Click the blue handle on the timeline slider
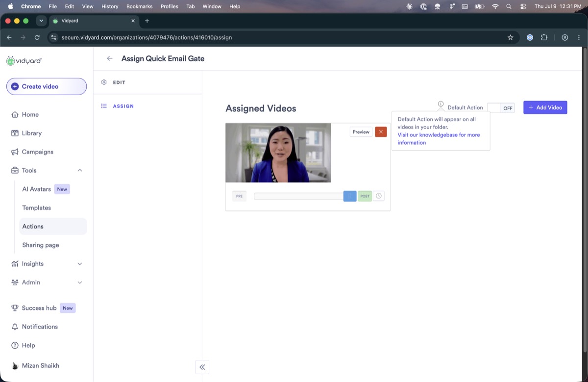588x382 pixels. point(350,196)
